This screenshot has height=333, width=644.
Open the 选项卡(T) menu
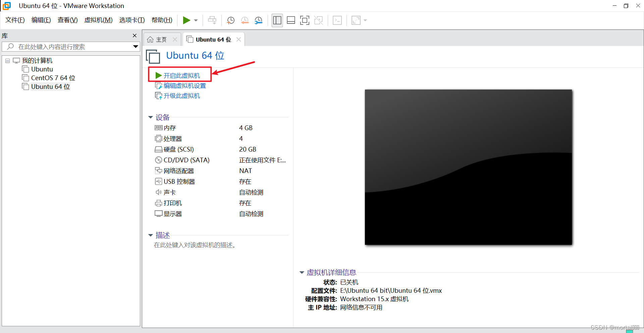(132, 20)
